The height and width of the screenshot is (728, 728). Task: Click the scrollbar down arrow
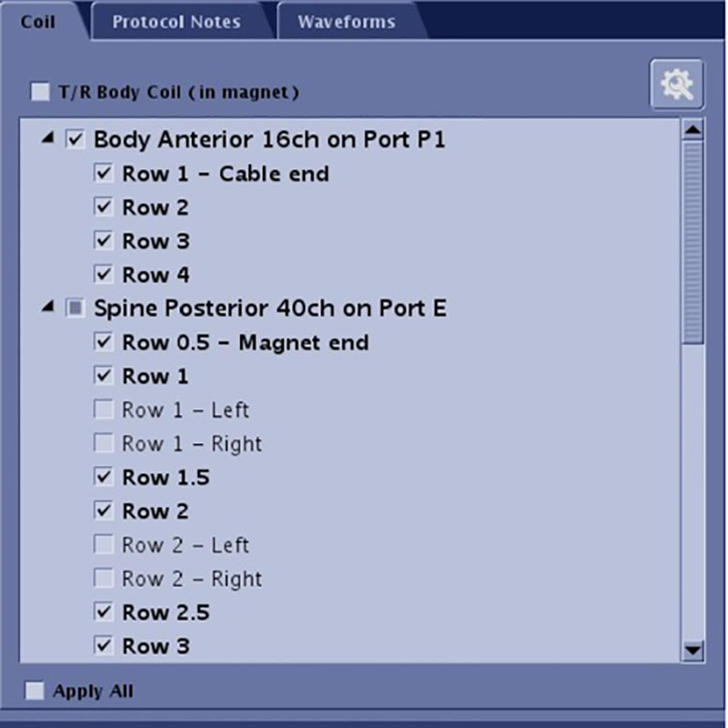click(x=693, y=650)
